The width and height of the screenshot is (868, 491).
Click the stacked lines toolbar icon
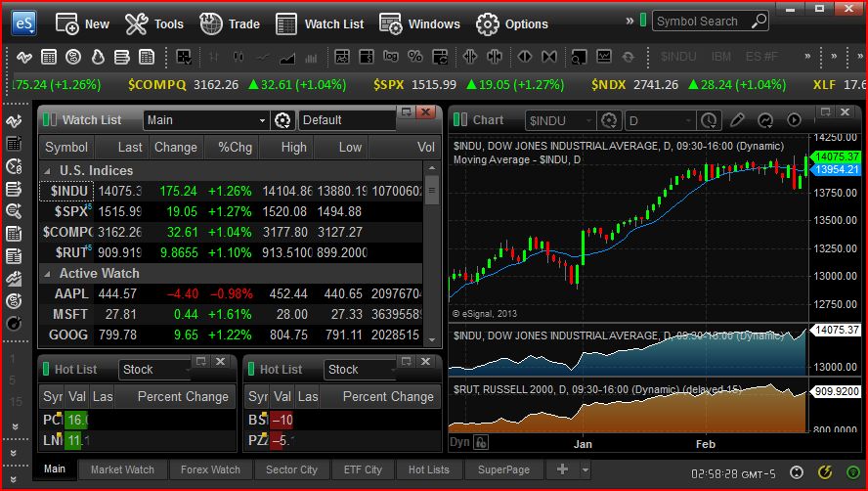[122, 57]
